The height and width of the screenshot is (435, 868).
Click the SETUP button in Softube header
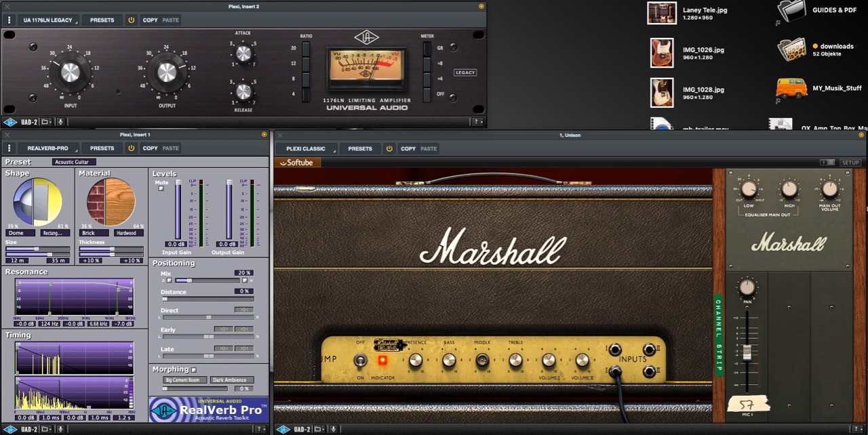850,163
